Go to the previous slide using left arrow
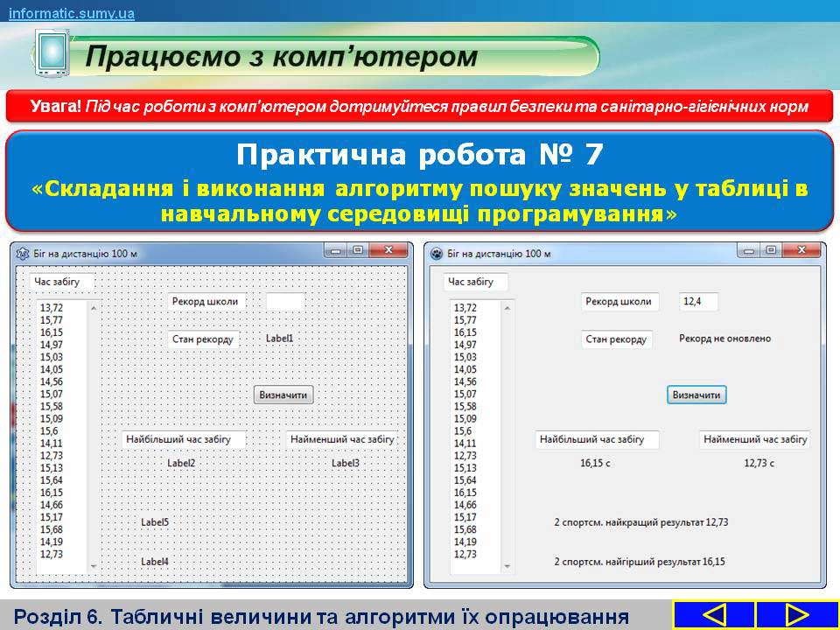The width and height of the screenshot is (840, 630). click(x=713, y=614)
